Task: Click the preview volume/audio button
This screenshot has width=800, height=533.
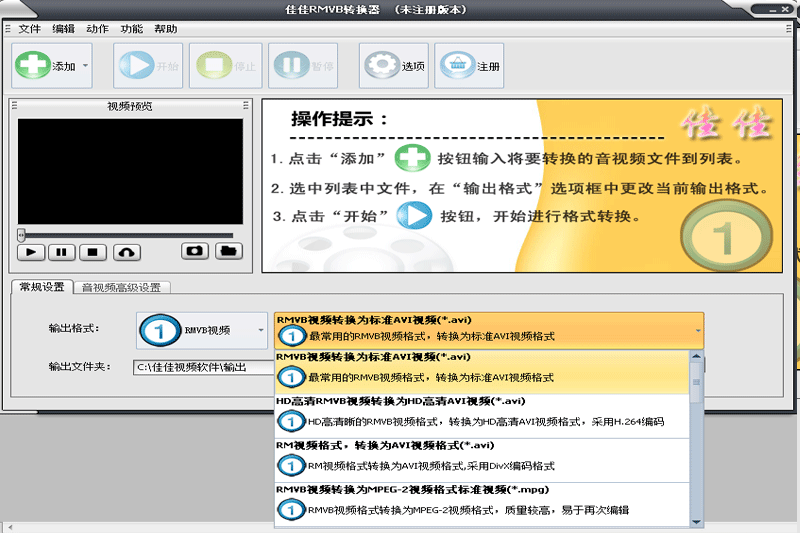Action: 127,252
